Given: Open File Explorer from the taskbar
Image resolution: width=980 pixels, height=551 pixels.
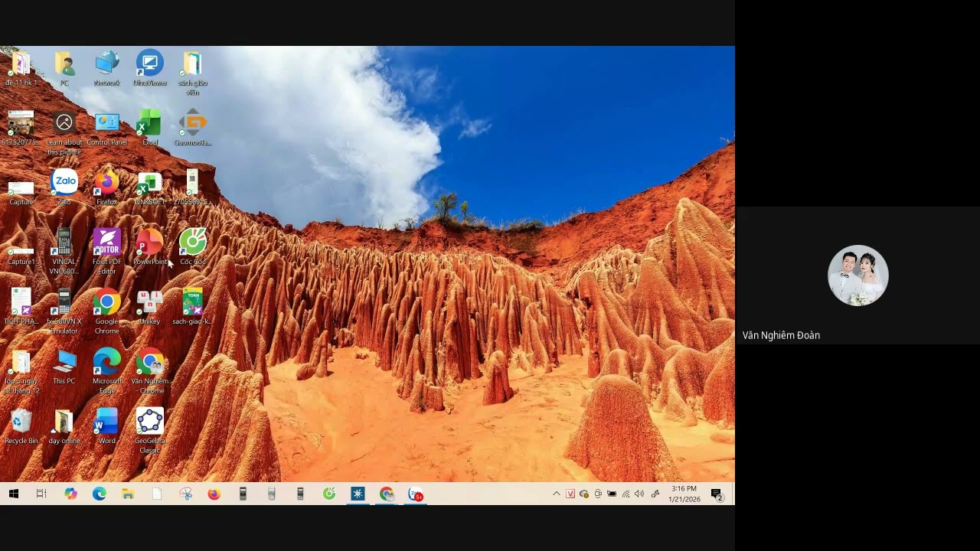Looking at the screenshot, I should click(128, 494).
